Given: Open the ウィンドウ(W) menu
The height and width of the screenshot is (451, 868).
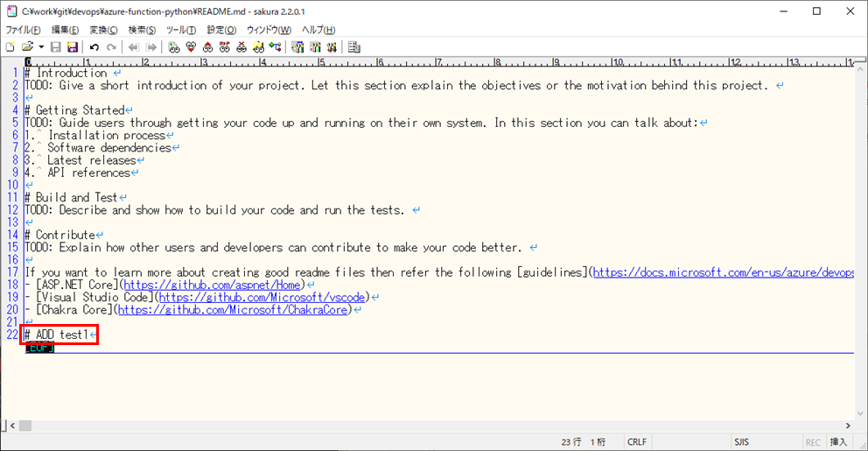Looking at the screenshot, I should tap(269, 30).
